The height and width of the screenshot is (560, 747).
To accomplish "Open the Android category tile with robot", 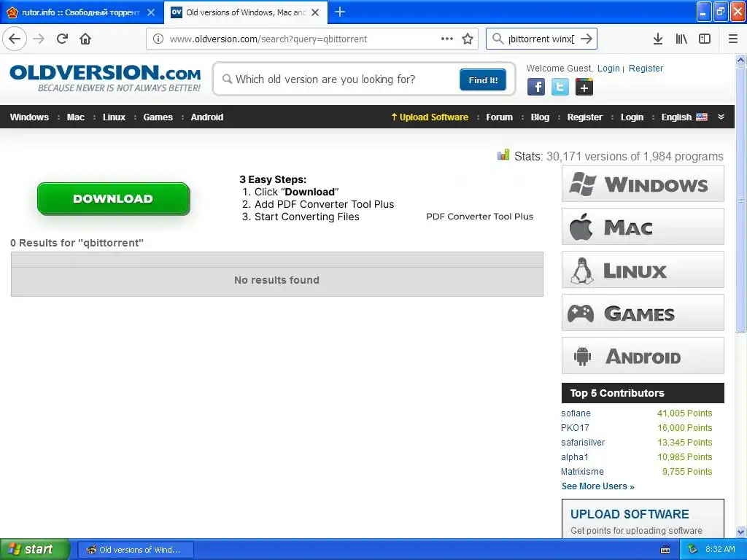I will [x=643, y=356].
